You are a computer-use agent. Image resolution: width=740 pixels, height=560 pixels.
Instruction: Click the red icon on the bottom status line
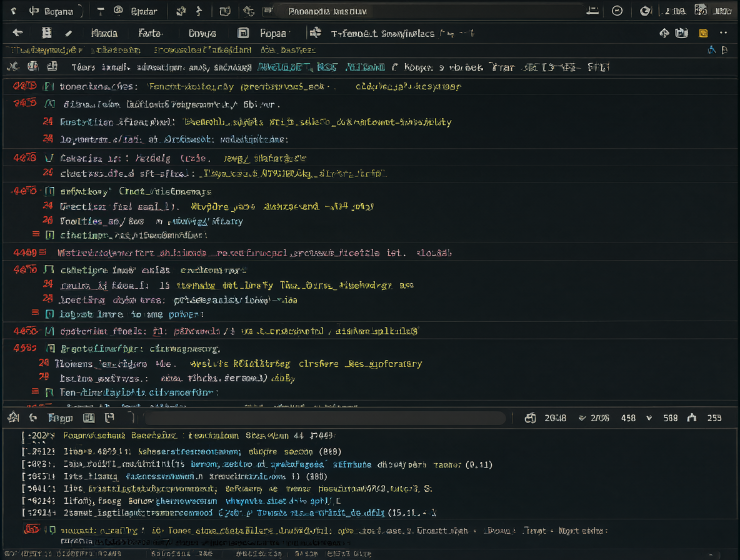click(x=32, y=529)
